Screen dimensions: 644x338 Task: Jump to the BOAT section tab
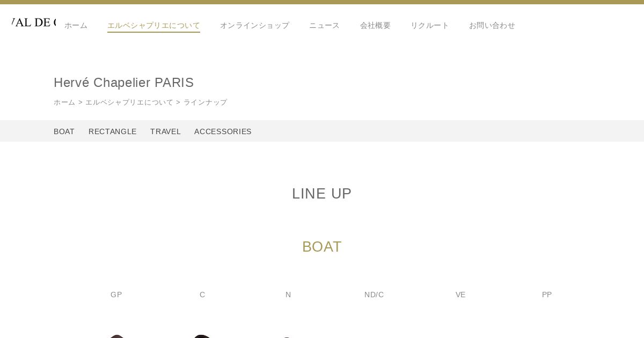(x=64, y=131)
